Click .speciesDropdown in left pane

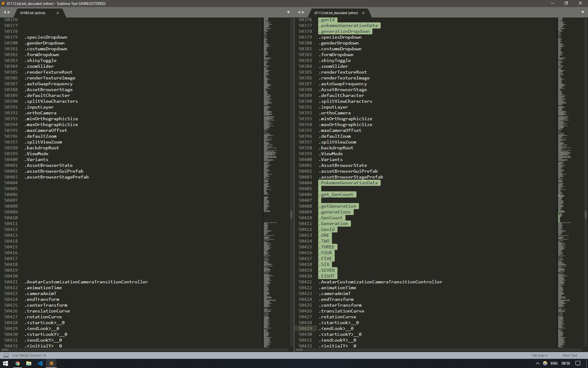coord(46,37)
